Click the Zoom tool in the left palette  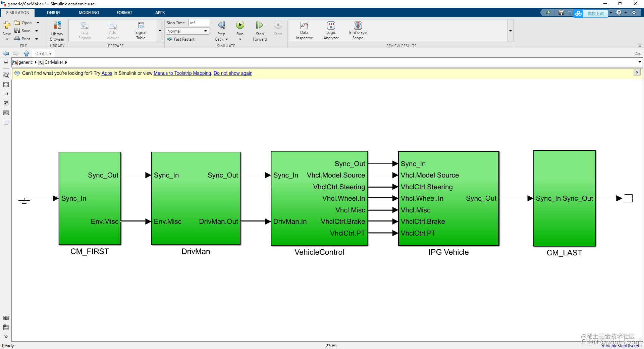point(6,75)
